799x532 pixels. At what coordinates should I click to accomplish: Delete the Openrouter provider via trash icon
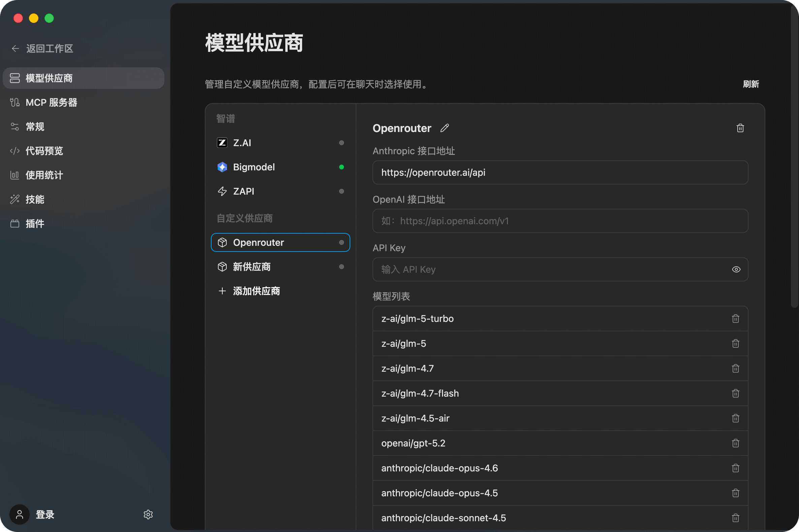pyautogui.click(x=740, y=128)
